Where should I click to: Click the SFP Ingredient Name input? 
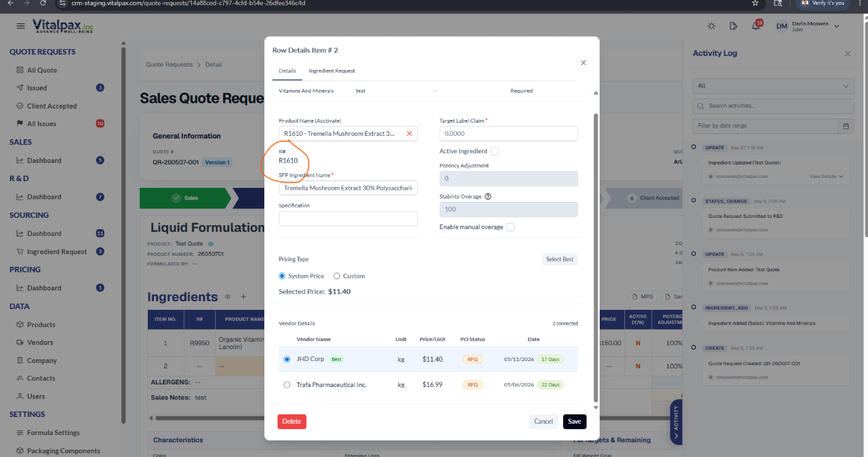[348, 188]
